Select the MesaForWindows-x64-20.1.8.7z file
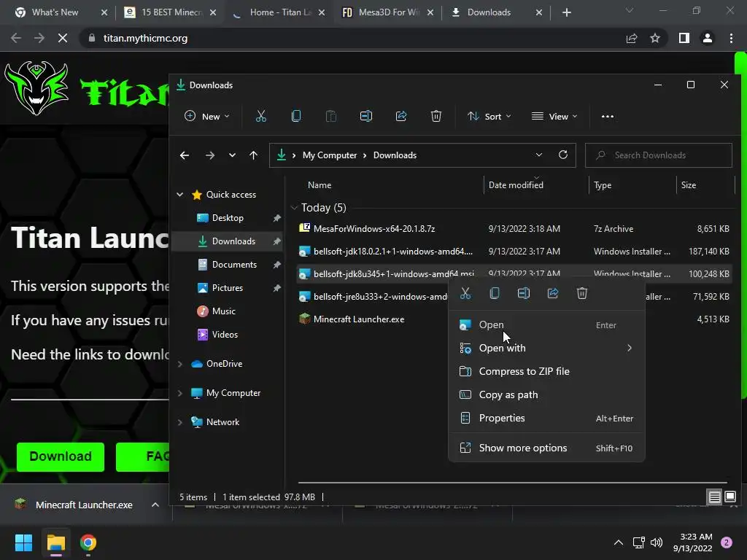The width and height of the screenshot is (747, 560). pos(514,228)
